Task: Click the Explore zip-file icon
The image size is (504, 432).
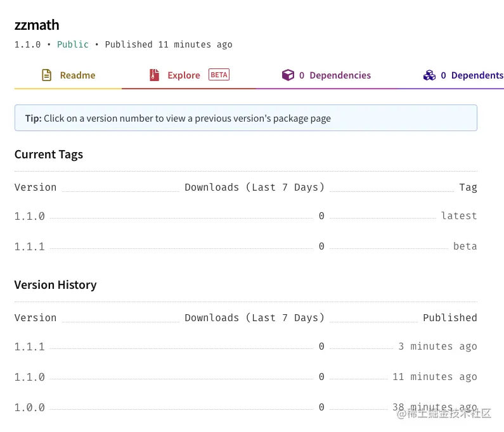Action: pos(154,75)
